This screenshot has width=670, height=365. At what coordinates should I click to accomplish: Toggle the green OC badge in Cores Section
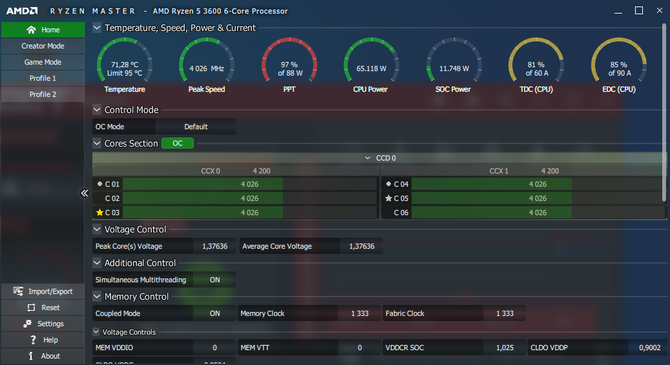click(177, 143)
